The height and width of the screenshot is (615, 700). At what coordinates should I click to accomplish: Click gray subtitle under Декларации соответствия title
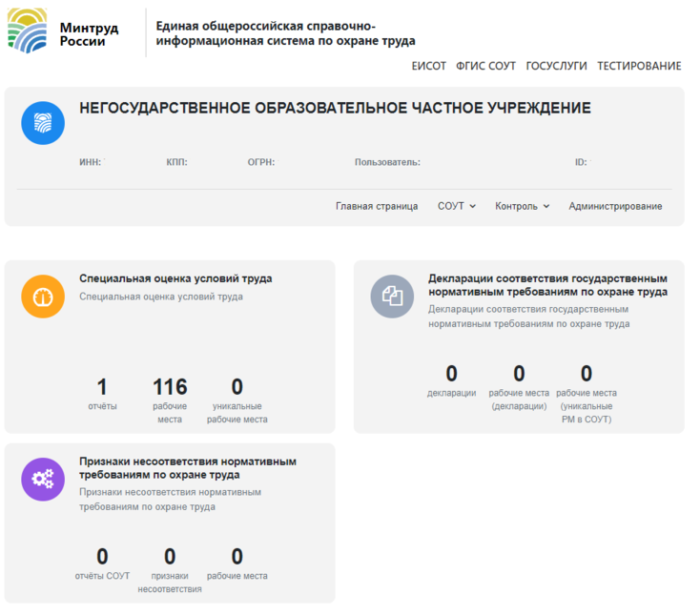[529, 317]
